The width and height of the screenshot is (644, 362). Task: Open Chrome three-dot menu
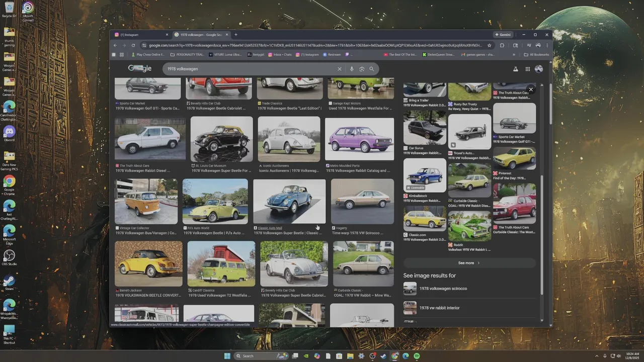point(547,45)
